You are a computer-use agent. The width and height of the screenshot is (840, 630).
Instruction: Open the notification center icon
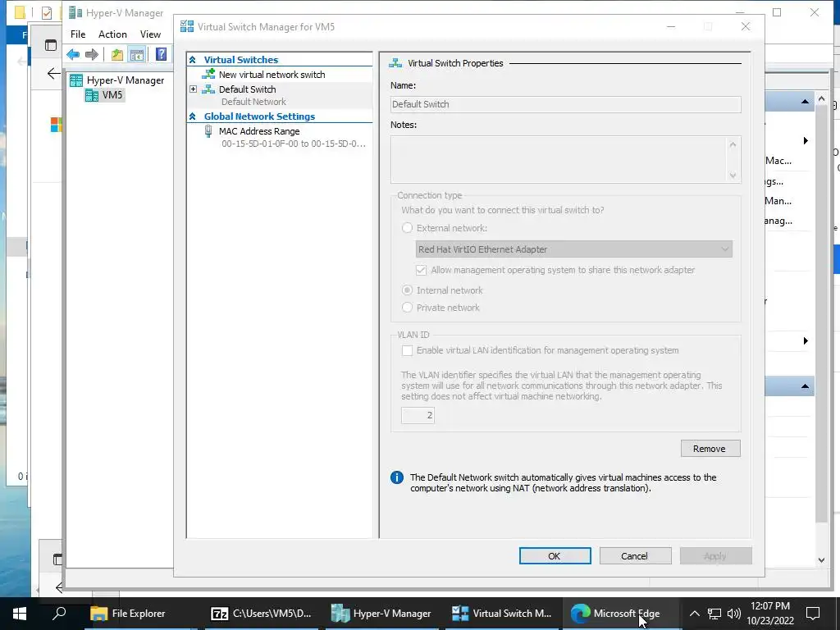click(813, 614)
